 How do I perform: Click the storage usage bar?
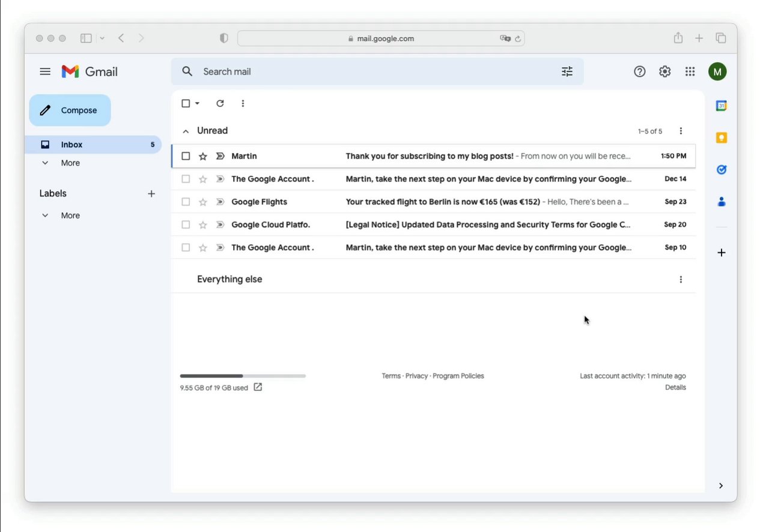point(243,376)
